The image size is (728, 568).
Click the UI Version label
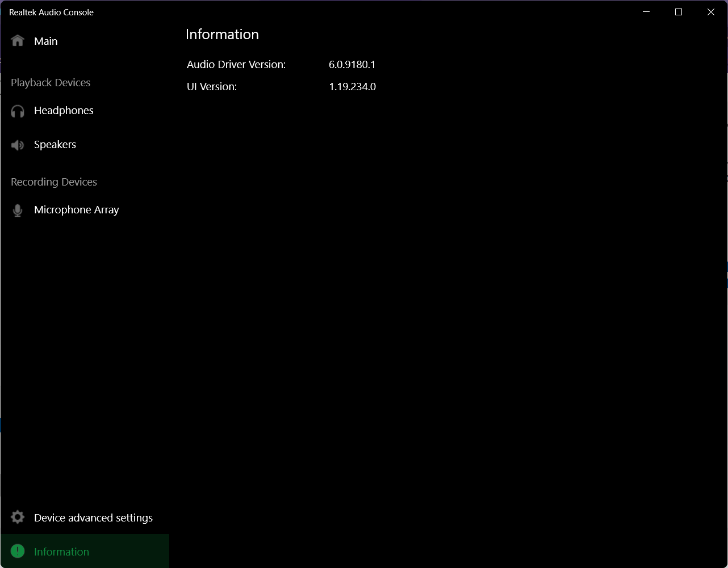point(212,87)
